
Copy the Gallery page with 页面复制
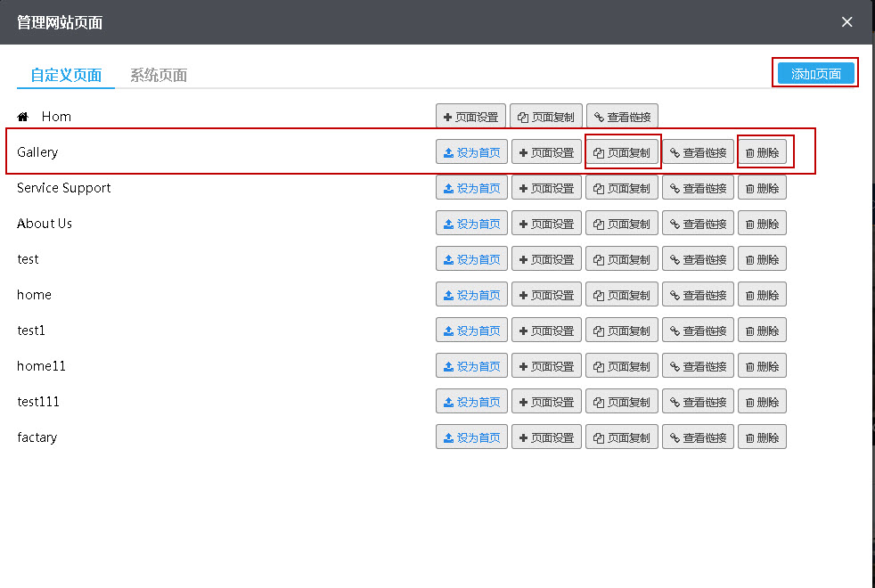click(622, 152)
